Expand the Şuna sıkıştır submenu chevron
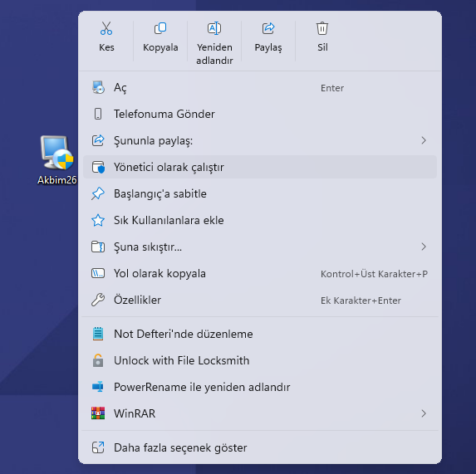The height and width of the screenshot is (474, 476). click(424, 247)
